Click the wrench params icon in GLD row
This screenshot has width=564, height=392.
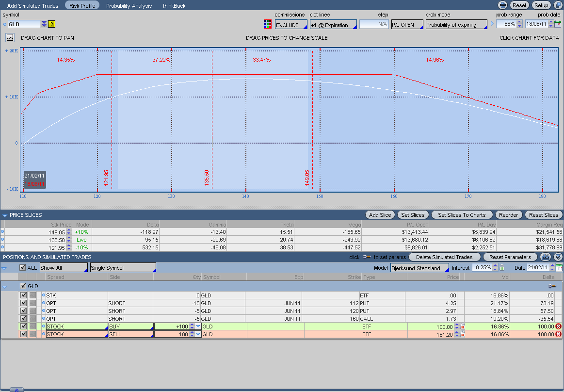coord(551,286)
